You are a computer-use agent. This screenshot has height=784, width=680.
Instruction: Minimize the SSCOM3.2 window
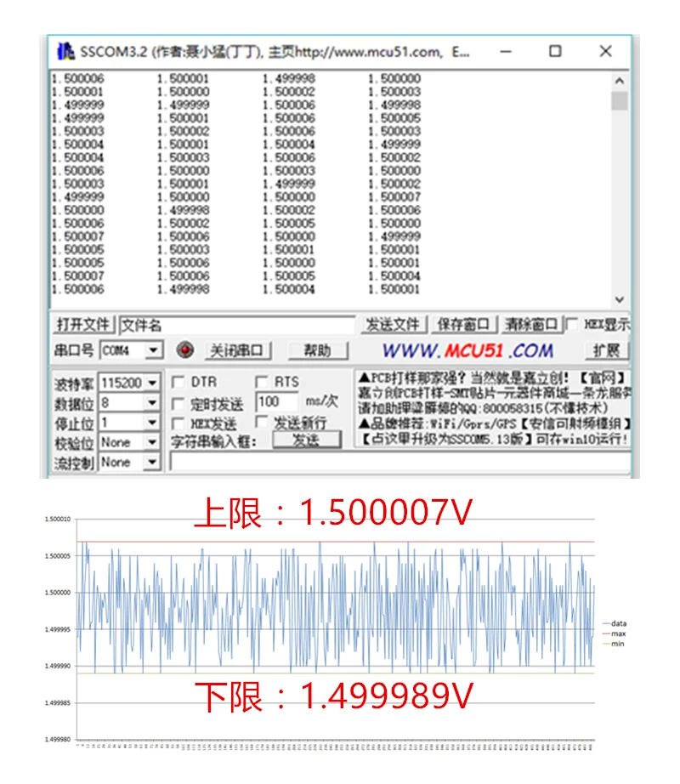506,51
